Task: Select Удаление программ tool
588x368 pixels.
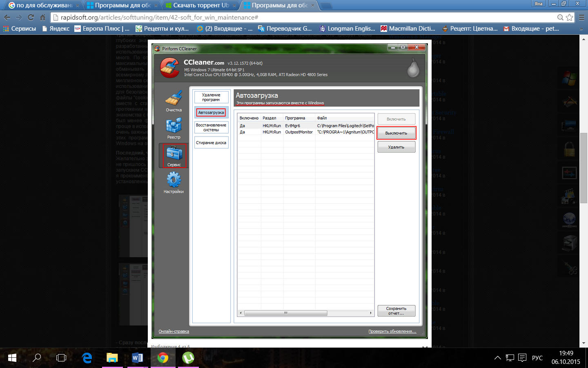Action: (211, 97)
